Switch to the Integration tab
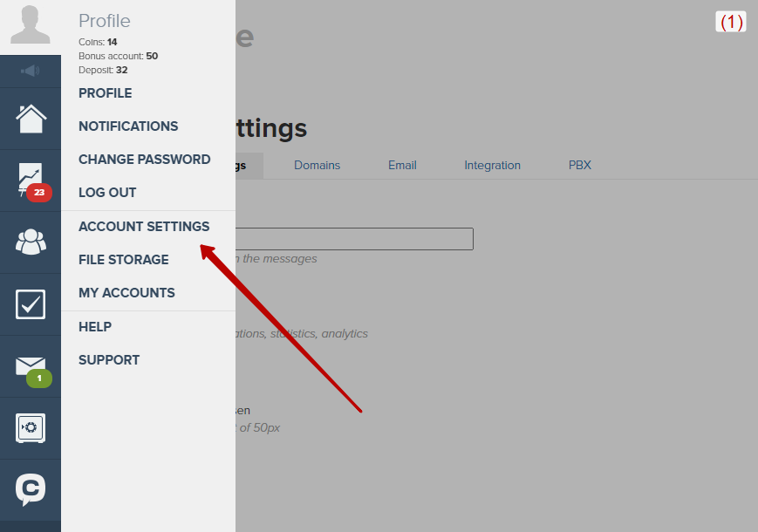This screenshot has width=758, height=532. click(x=492, y=165)
